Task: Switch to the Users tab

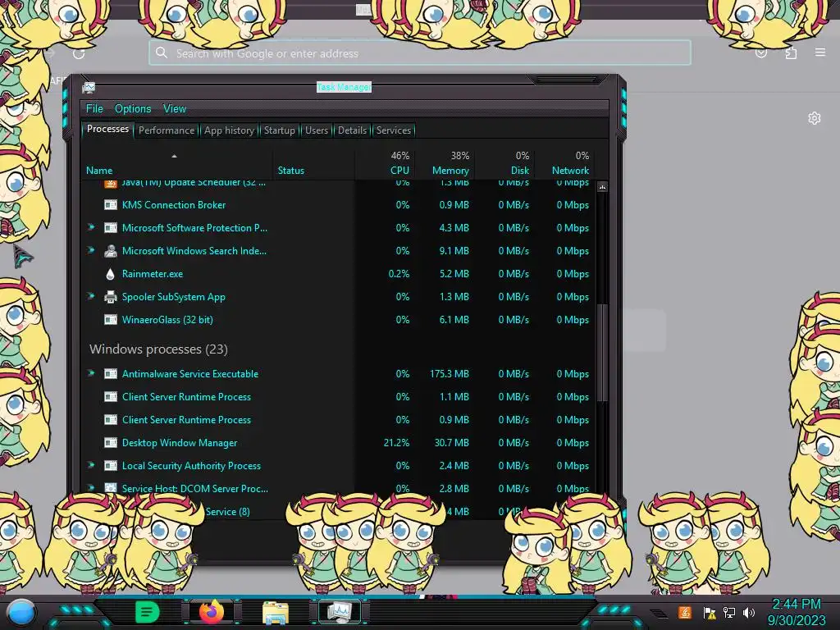Action: 317,130
